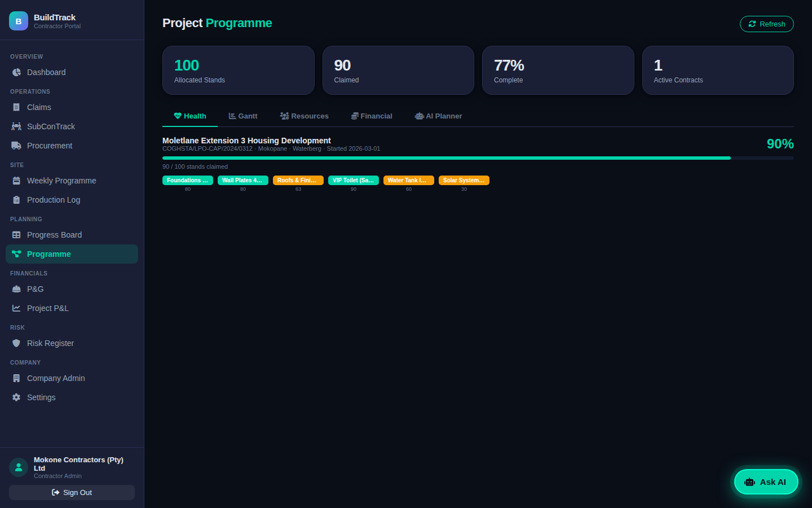812x508 pixels.
Task: Click the Sign Out arrow icon
Action: click(55, 492)
